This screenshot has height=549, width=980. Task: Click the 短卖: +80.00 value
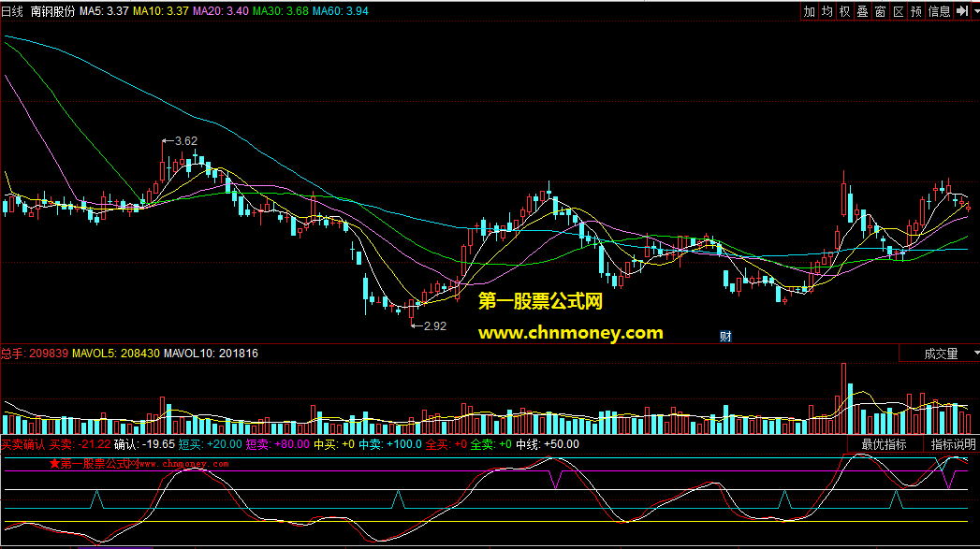[x=277, y=444]
